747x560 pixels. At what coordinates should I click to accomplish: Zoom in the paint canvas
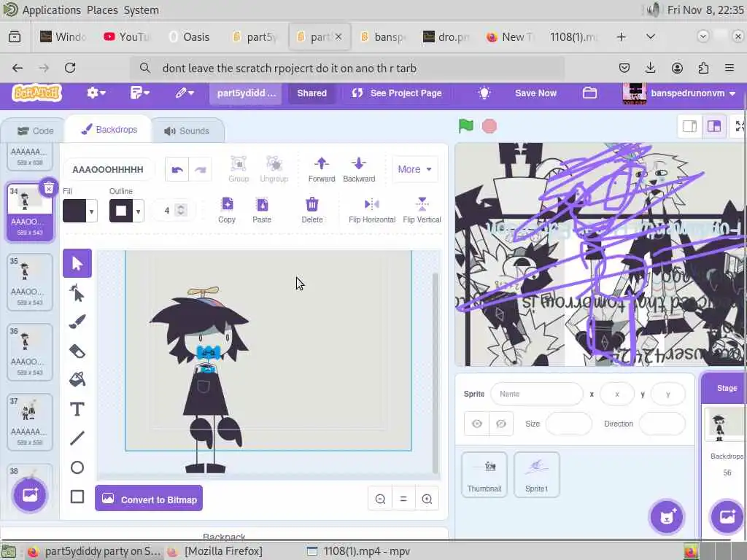pos(427,499)
